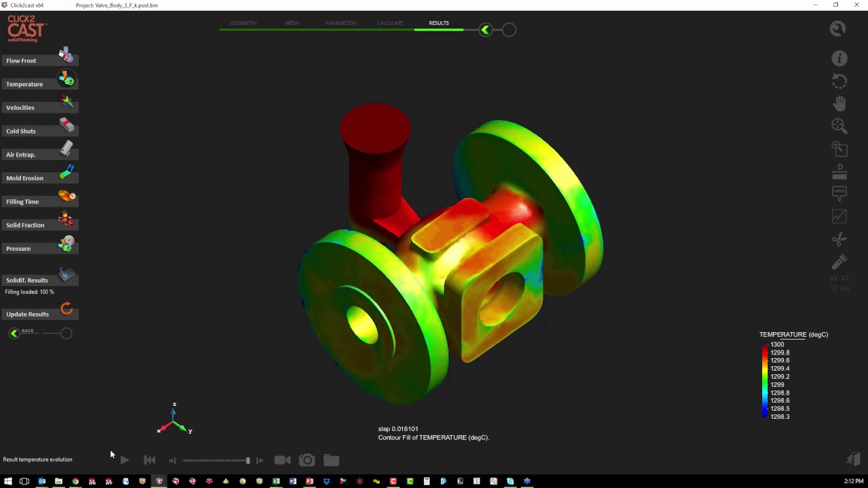Open the Windows Start menu
Image resolution: width=868 pixels, height=488 pixels.
(8, 481)
